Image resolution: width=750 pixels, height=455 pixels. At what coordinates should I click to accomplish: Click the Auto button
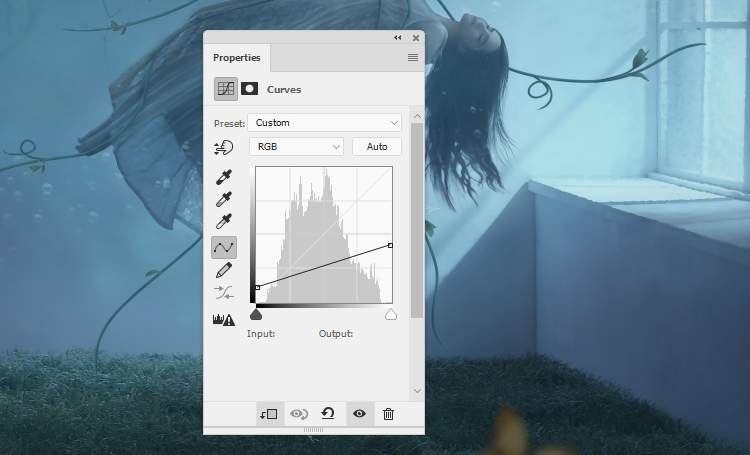[377, 147]
